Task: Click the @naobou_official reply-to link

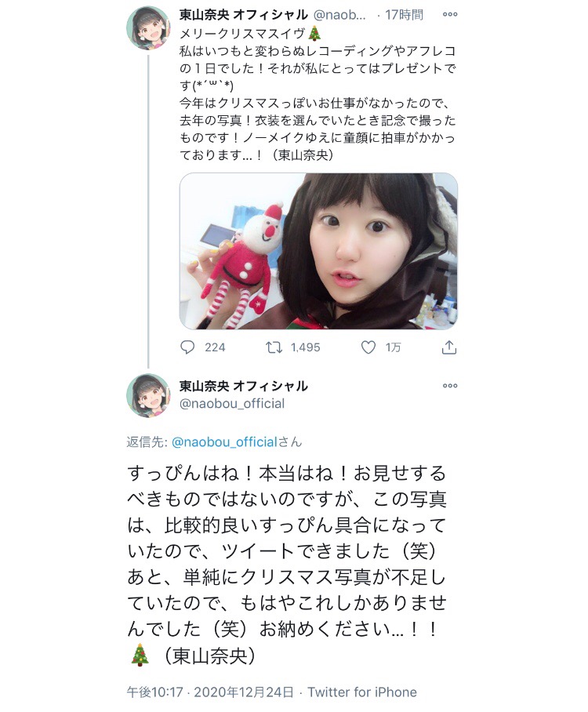Action: coord(224,441)
